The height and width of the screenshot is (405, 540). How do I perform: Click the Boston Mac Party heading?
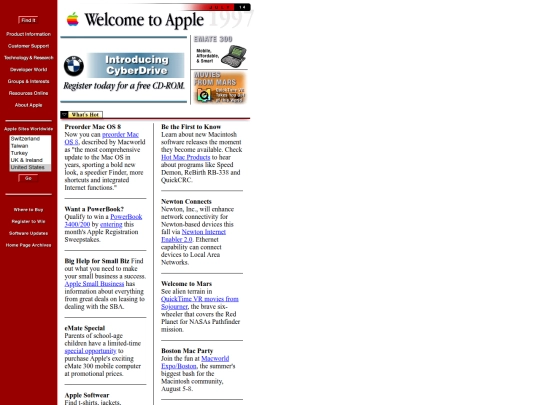coord(187,351)
